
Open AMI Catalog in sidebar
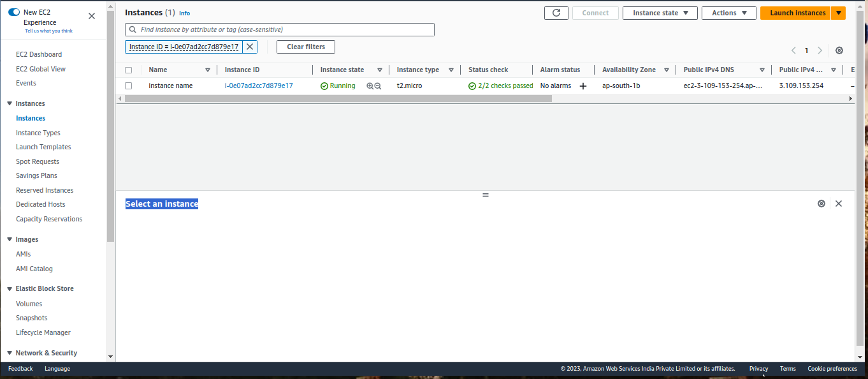coord(34,269)
